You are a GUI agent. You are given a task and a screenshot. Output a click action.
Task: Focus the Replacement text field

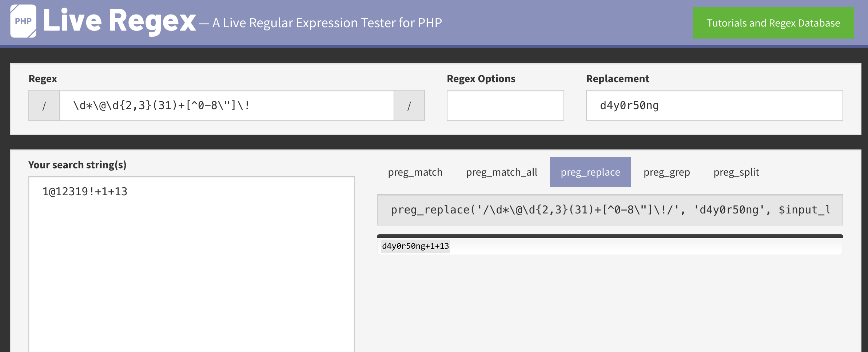(714, 105)
